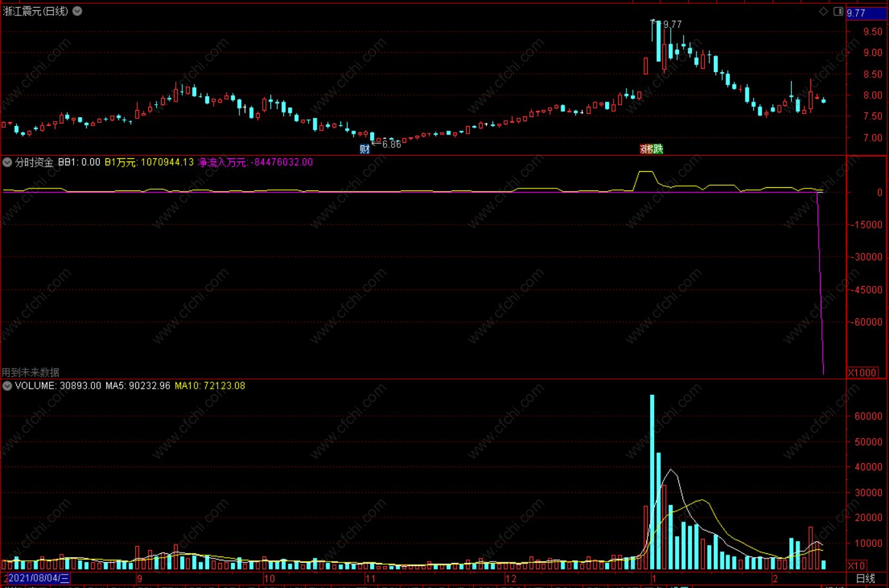Click the 浙江震元(日线) chart title
This screenshot has width=889, height=588.
(x=35, y=11)
